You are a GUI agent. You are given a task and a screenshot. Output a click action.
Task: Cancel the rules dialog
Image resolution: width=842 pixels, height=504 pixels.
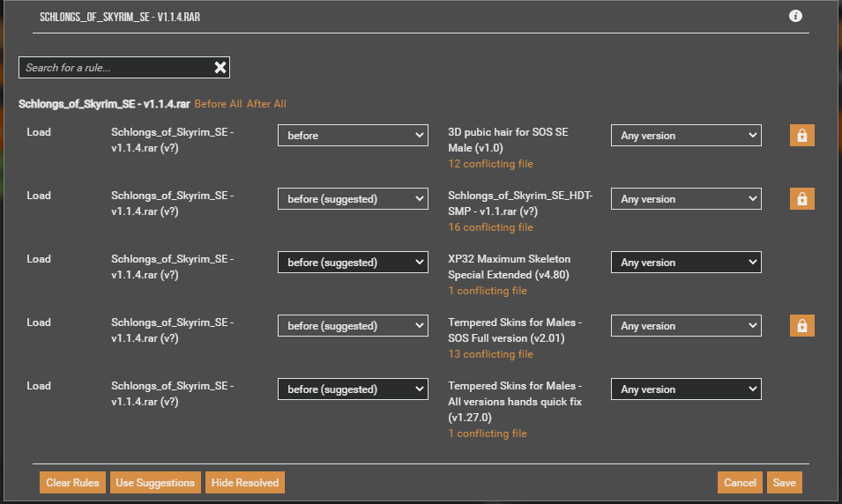(740, 483)
